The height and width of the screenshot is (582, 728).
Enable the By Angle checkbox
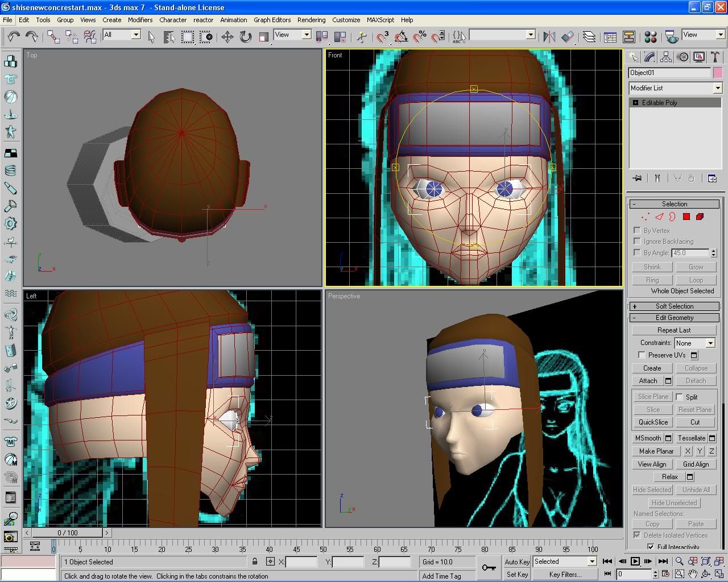coord(637,252)
